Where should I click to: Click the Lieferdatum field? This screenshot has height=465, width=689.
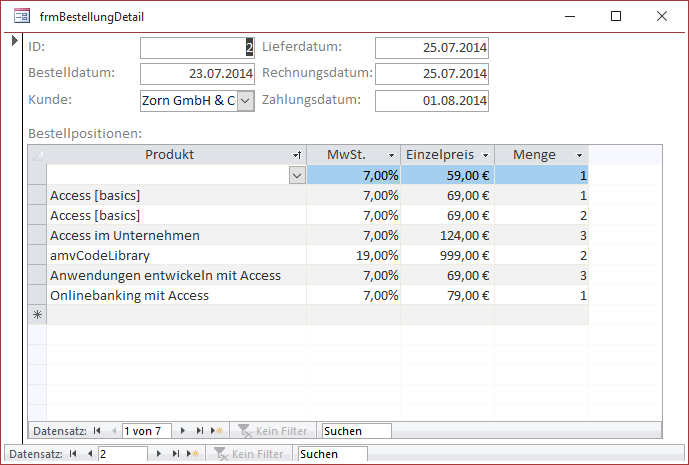click(x=432, y=47)
